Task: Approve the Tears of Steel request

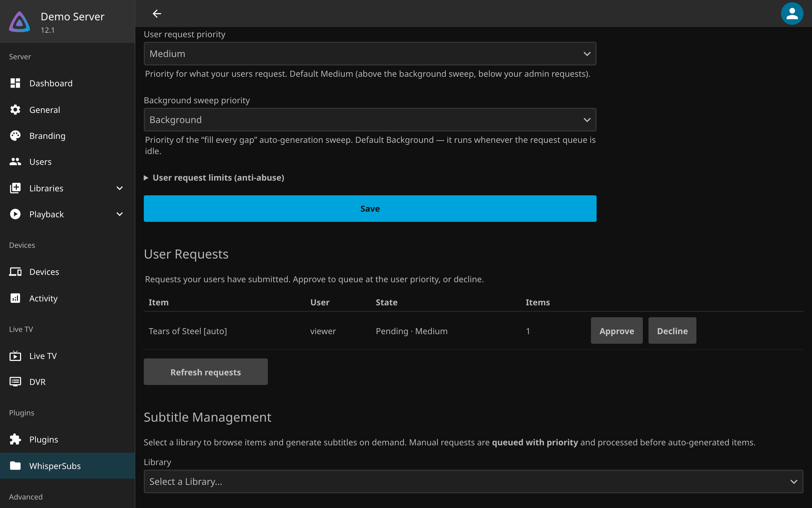Action: tap(616, 330)
